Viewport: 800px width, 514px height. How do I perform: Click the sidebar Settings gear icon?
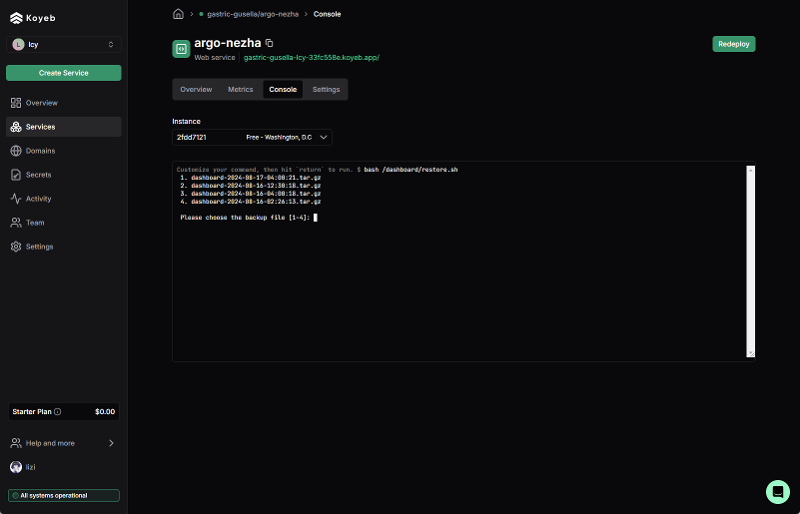point(16,247)
